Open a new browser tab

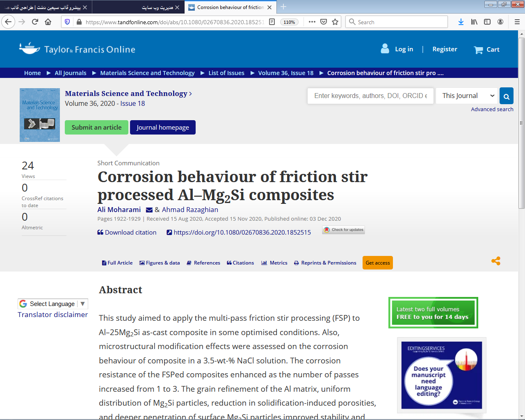point(283,7)
